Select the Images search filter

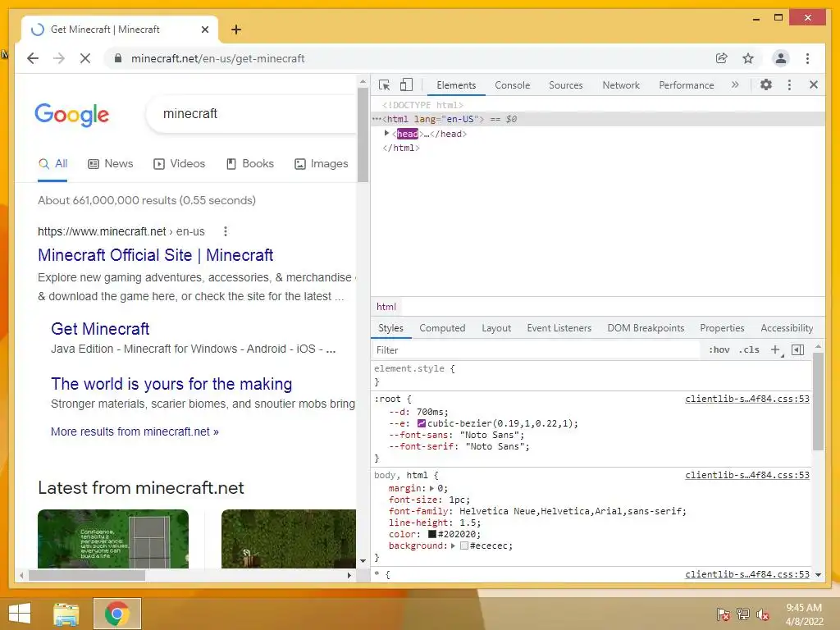[x=322, y=163]
